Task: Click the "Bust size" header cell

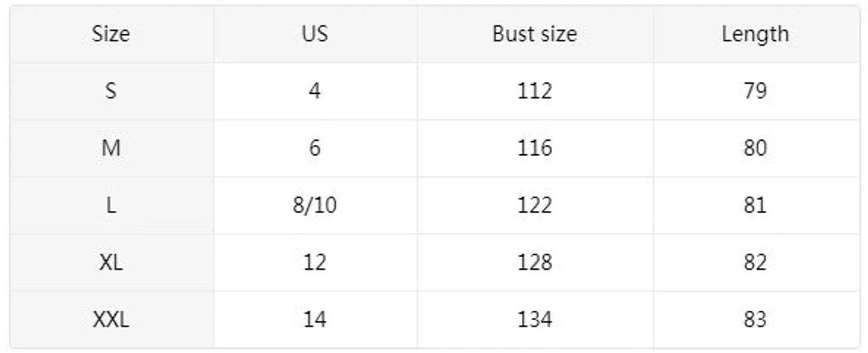Action: click(534, 34)
